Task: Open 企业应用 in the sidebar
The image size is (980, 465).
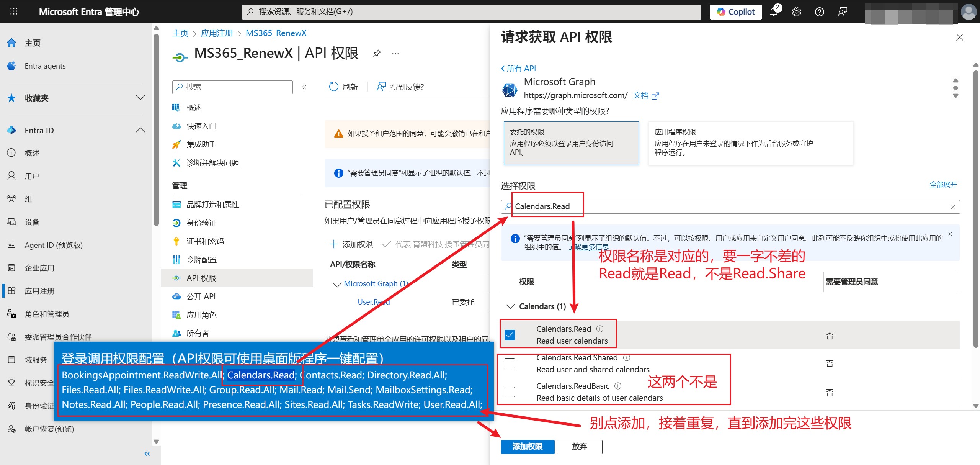Action: pos(39,268)
